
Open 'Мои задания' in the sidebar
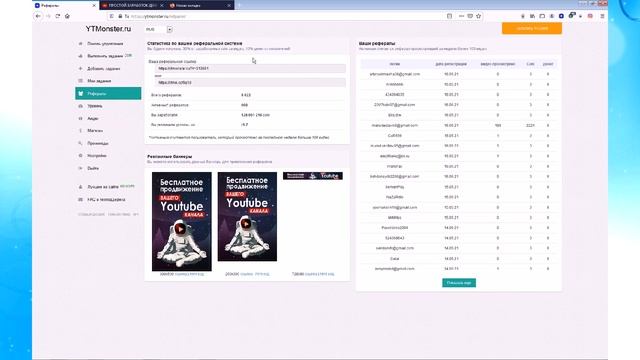[x=99, y=81]
